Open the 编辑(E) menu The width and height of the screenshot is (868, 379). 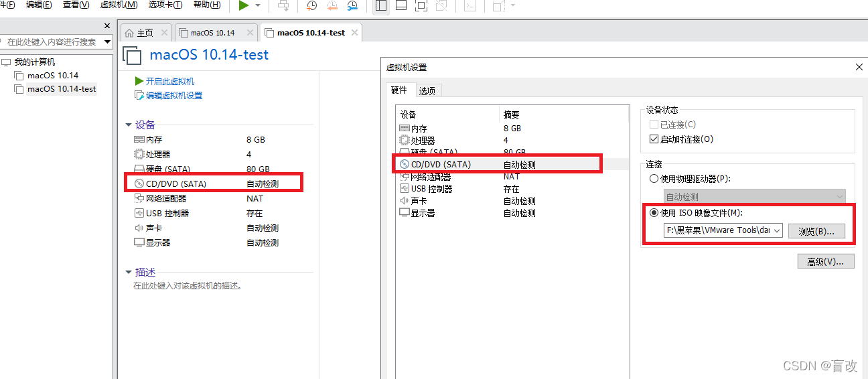(39, 5)
